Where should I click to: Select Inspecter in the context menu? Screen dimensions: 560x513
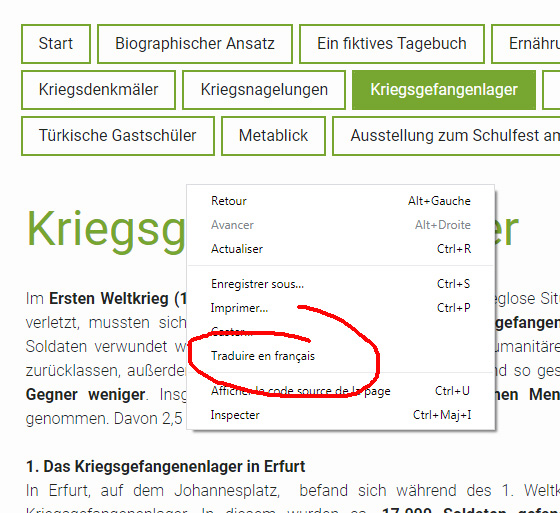[x=341, y=415]
